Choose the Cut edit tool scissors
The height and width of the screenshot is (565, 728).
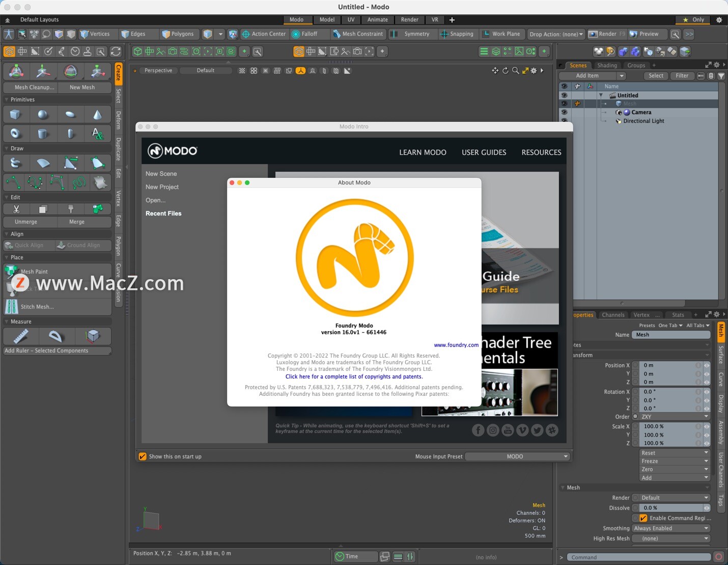coord(16,209)
